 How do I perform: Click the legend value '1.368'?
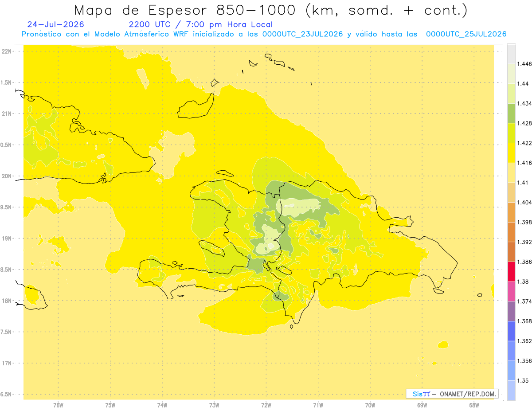[x=524, y=321]
